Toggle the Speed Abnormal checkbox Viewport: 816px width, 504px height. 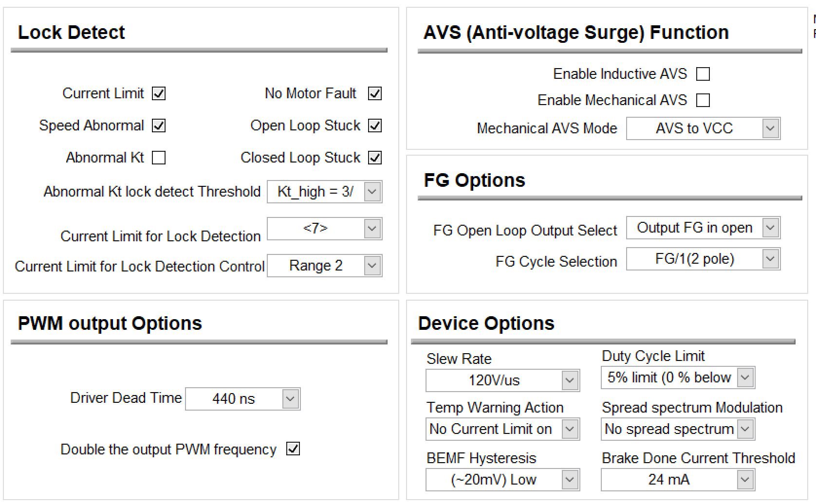[159, 126]
